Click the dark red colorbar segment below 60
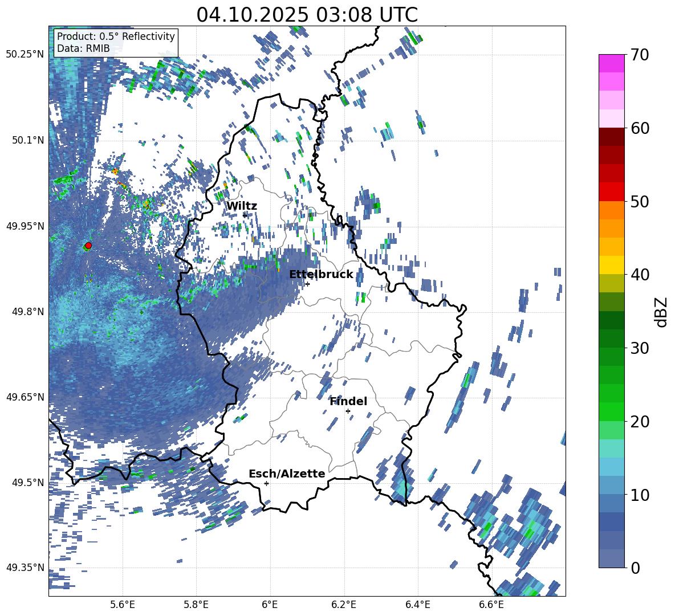Image resolution: width=675 pixels, height=616 pixels. point(611,136)
